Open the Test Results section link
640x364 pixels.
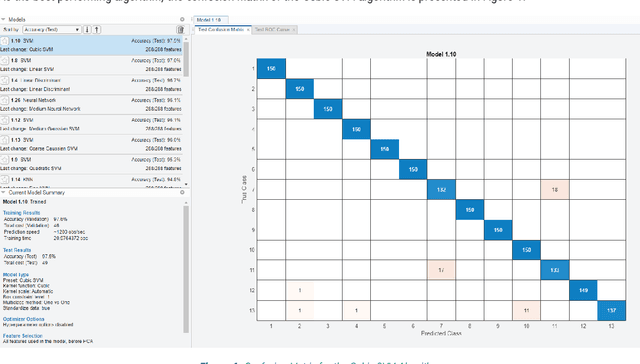[x=17, y=250]
